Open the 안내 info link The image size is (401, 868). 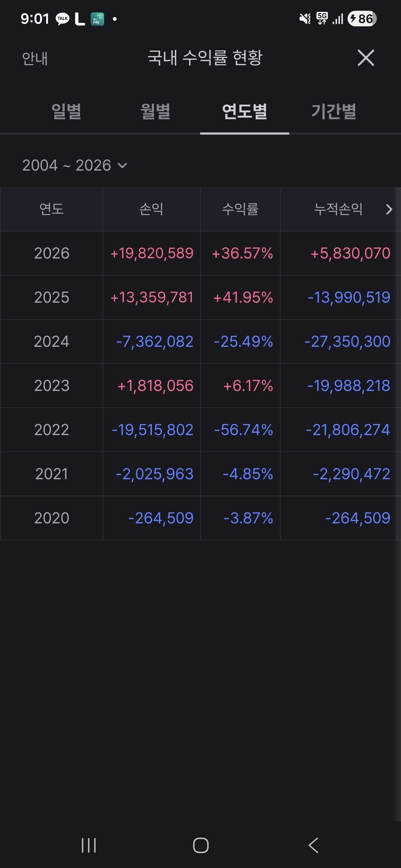pyautogui.click(x=35, y=59)
